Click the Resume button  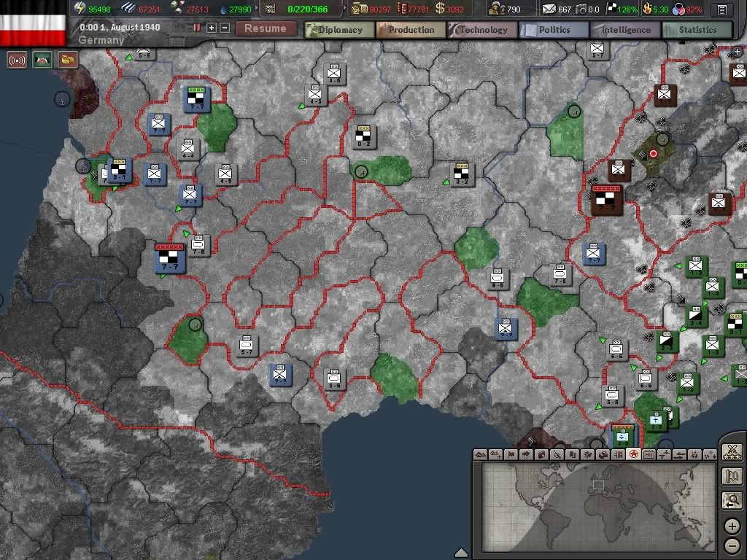[266, 28]
